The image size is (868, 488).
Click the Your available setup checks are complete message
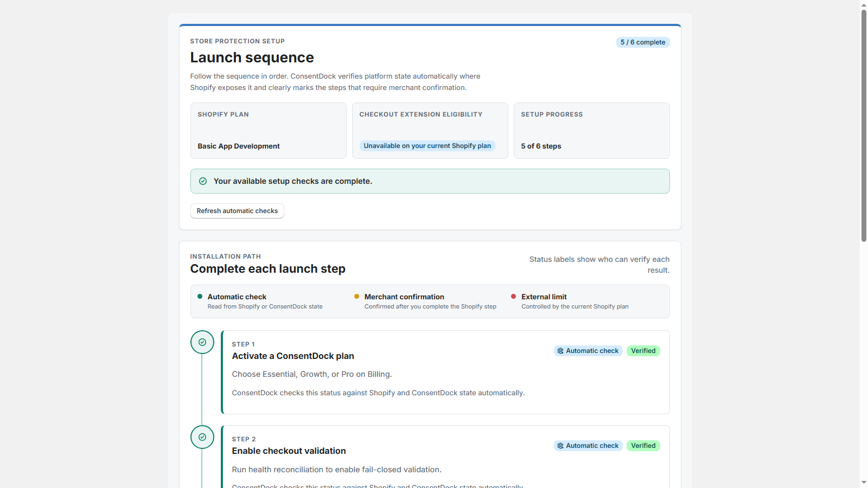pyautogui.click(x=293, y=181)
